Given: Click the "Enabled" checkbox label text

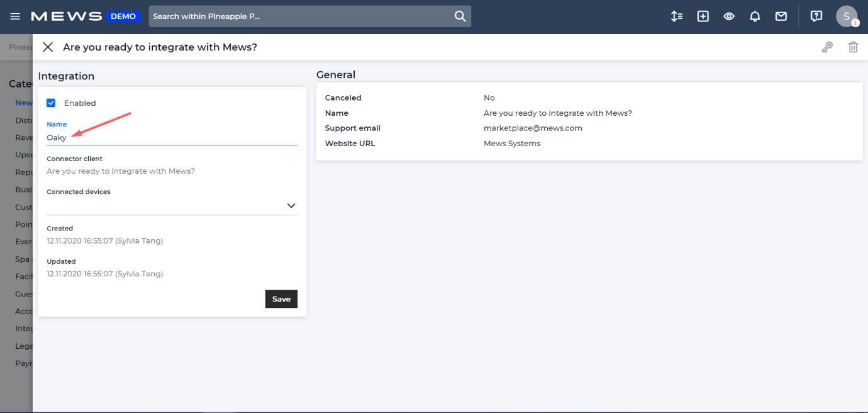Looking at the screenshot, I should point(80,103).
